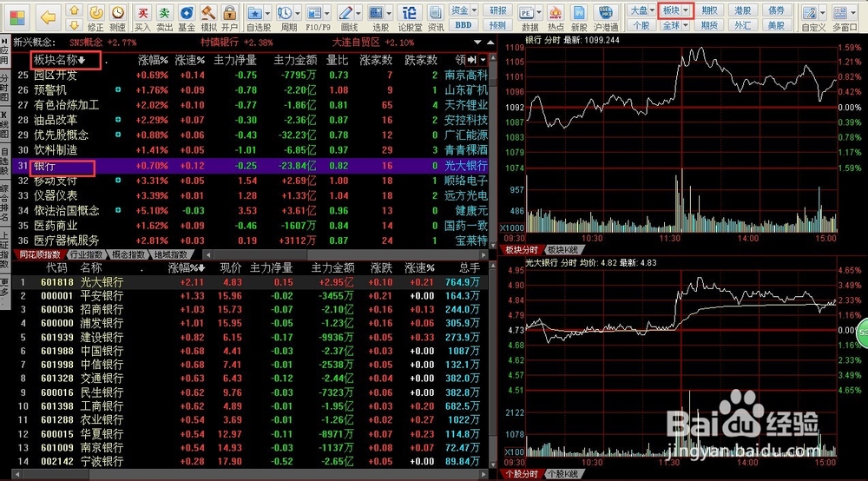Open 模拟 simulated trading gavel icon
The height and width of the screenshot is (481, 868).
(x=208, y=12)
